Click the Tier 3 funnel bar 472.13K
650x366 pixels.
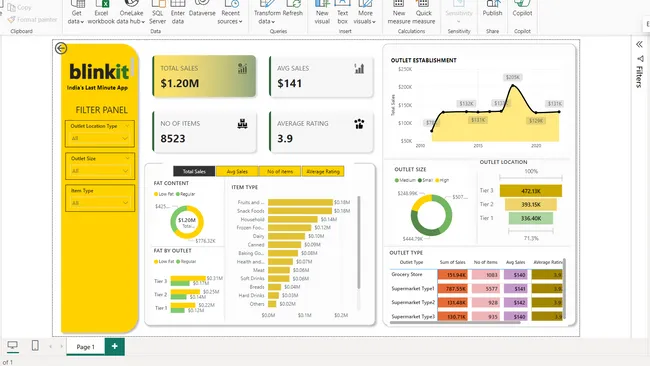(531, 191)
